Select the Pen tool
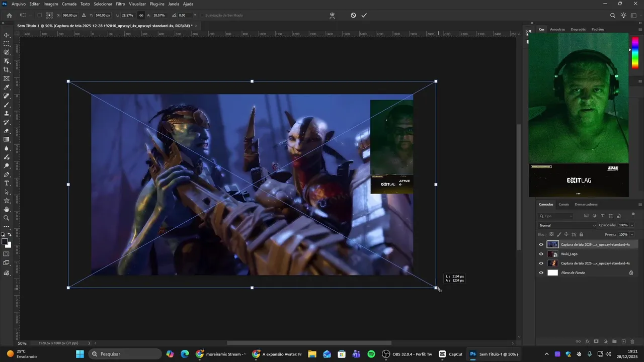This screenshot has width=644, height=362. [x=7, y=174]
